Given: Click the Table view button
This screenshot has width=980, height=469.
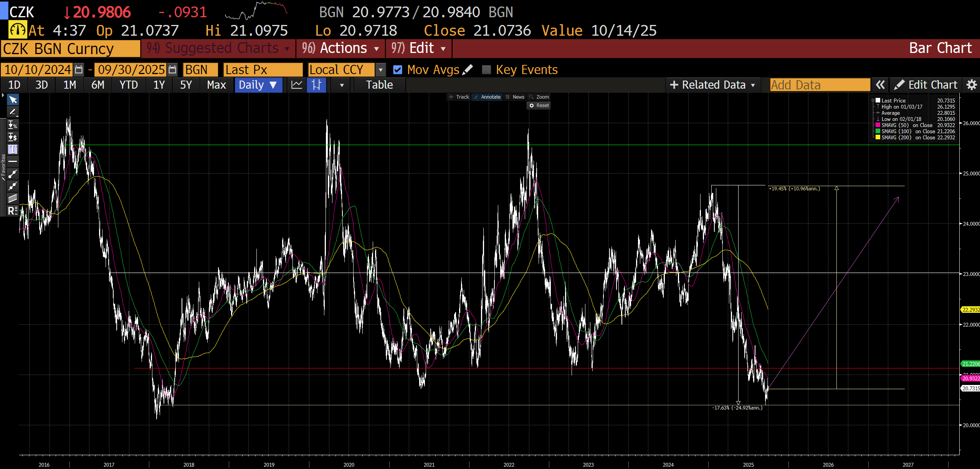Looking at the screenshot, I should coord(379,85).
